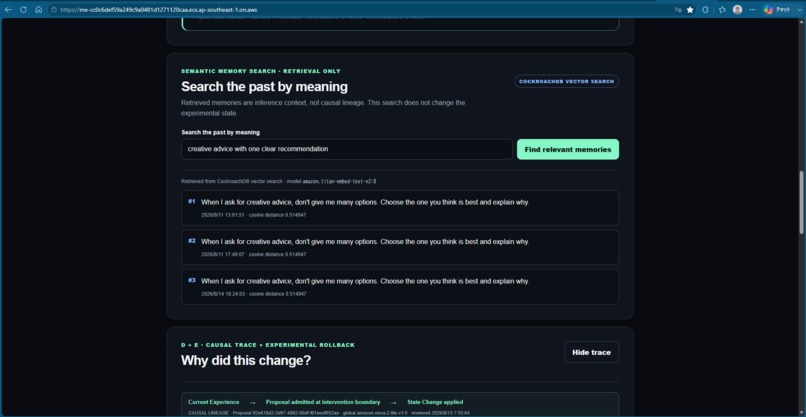This screenshot has height=417, width=806.
Task: Click the 'Current Experience' trace step
Action: (213, 402)
